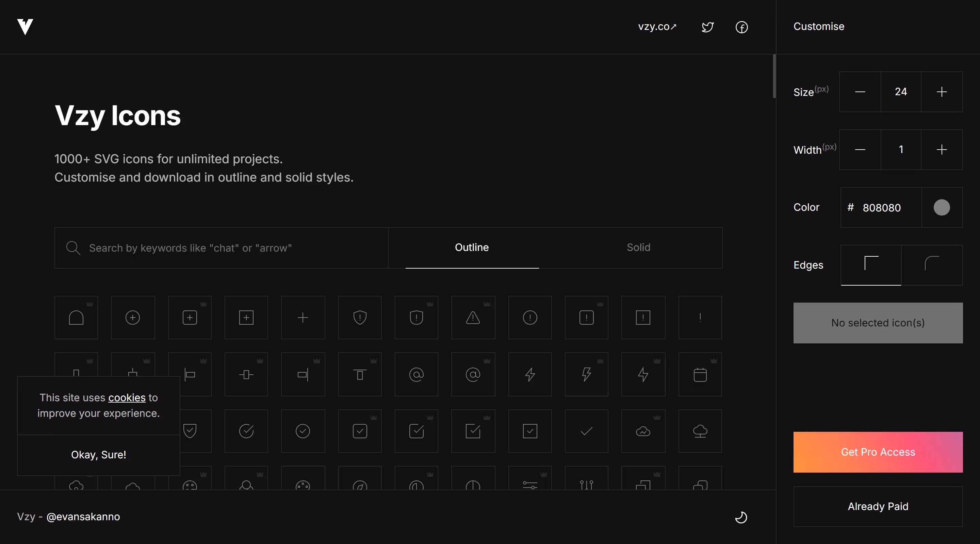Select the align-top icon
Viewport: 980px width, 544px height.
[360, 374]
